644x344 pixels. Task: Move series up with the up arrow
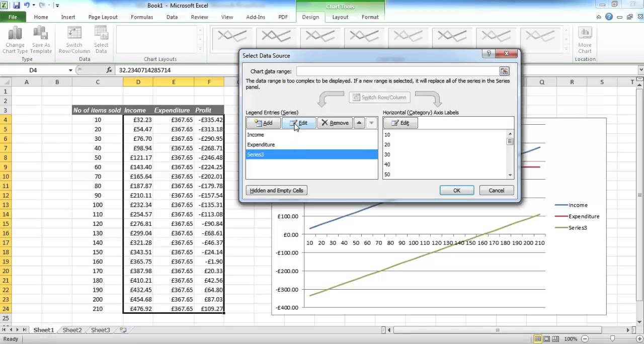click(x=359, y=123)
